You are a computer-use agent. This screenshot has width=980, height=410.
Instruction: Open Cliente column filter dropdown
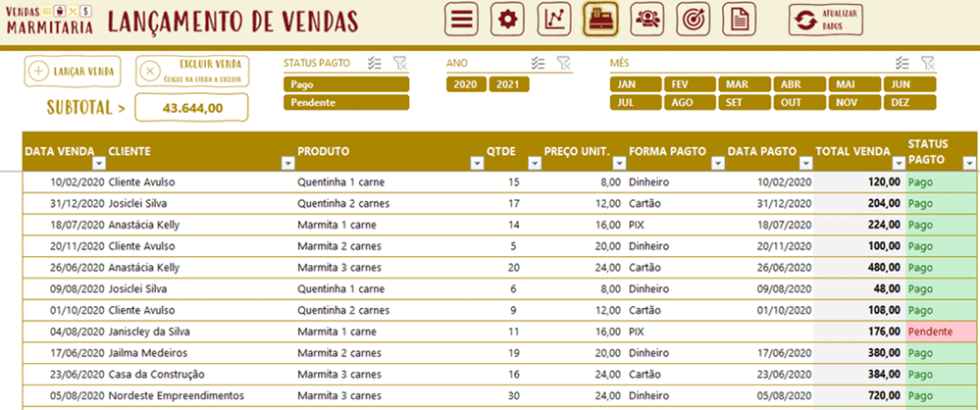pos(288,164)
